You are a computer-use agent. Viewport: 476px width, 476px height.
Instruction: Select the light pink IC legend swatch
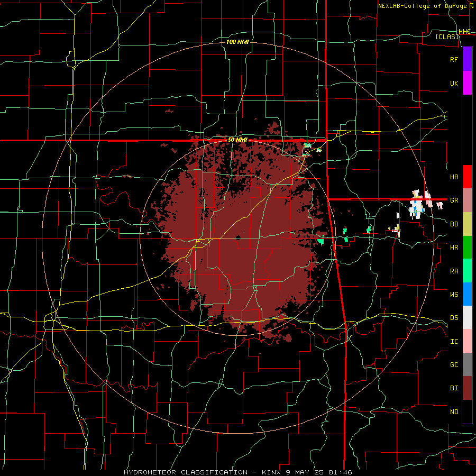pos(467,341)
